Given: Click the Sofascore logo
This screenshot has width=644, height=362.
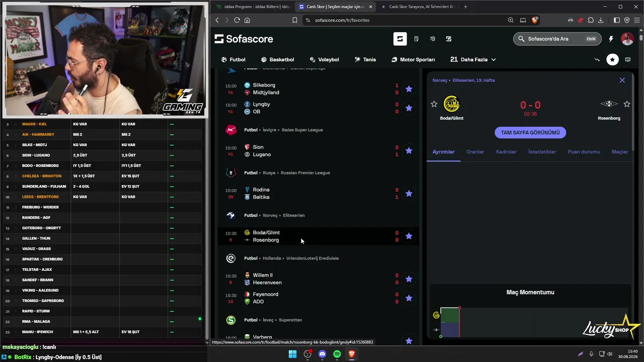Looking at the screenshot, I should [x=244, y=39].
